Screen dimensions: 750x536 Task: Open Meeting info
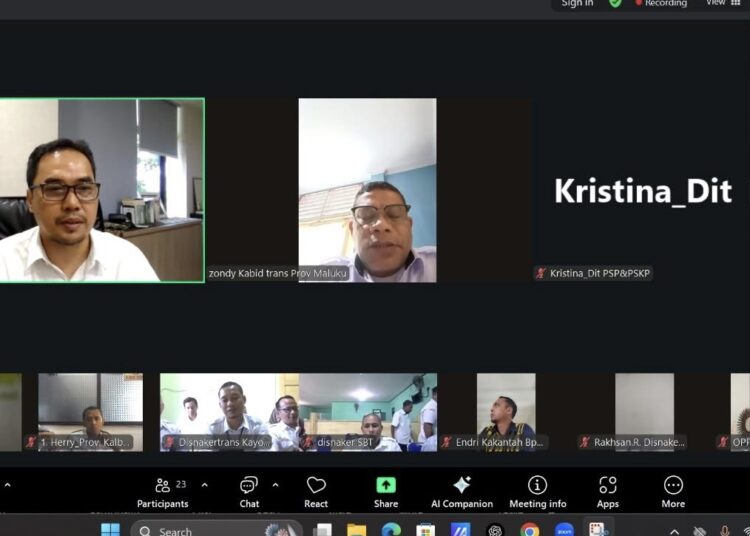[537, 490]
